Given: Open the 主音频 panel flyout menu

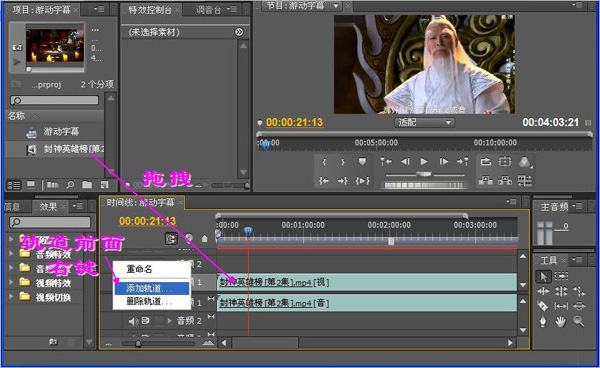Looking at the screenshot, I should tap(578, 207).
